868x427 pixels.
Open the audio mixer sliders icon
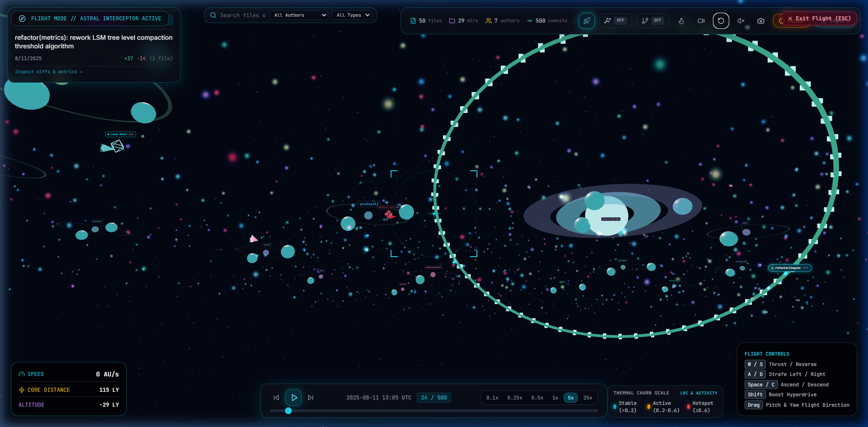coord(748,28)
